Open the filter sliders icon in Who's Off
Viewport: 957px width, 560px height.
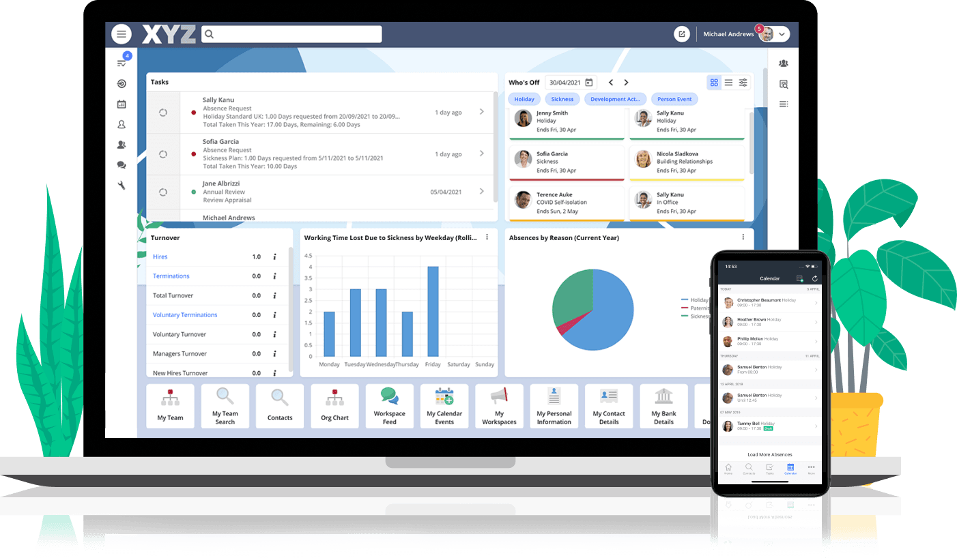click(x=743, y=83)
